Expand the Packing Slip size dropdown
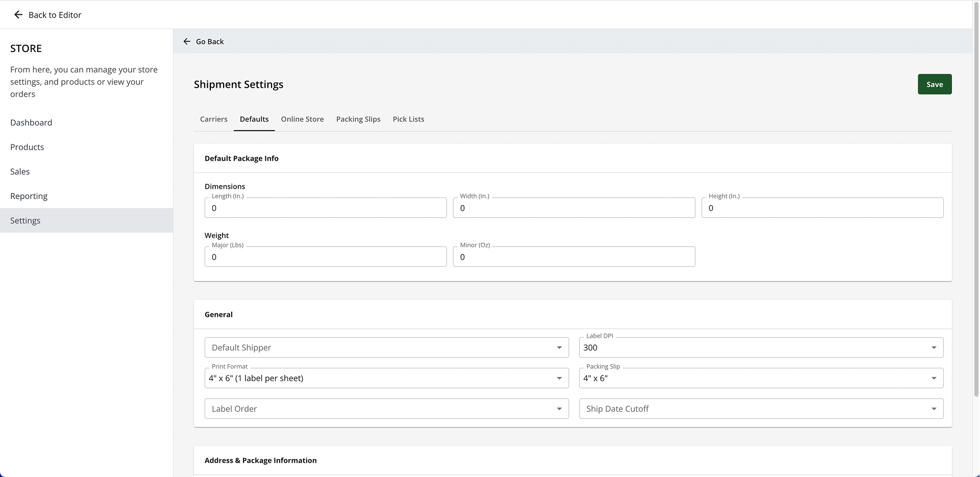This screenshot has height=477, width=980. pos(761,378)
